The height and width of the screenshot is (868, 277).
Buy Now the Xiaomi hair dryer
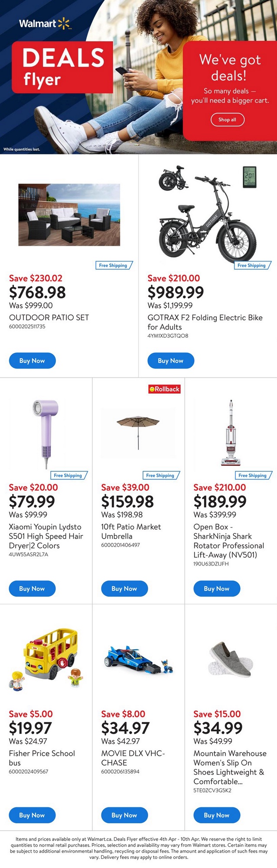[32, 589]
